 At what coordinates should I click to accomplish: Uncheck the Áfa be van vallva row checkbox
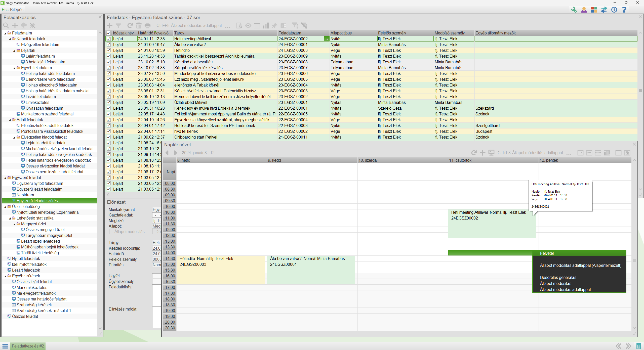[109, 45]
